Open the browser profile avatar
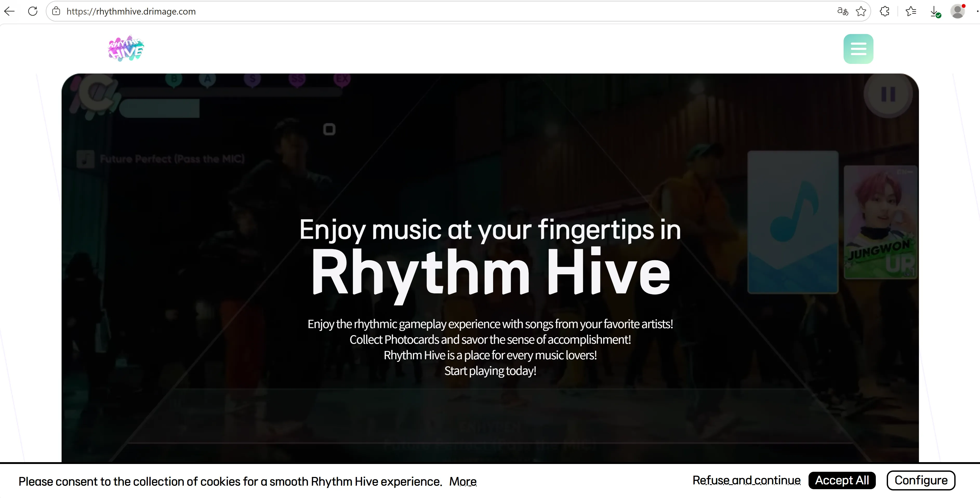This screenshot has height=498, width=980. coord(958,11)
